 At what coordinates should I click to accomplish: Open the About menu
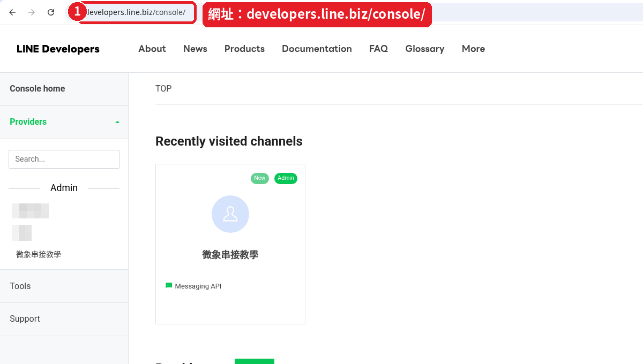point(152,49)
